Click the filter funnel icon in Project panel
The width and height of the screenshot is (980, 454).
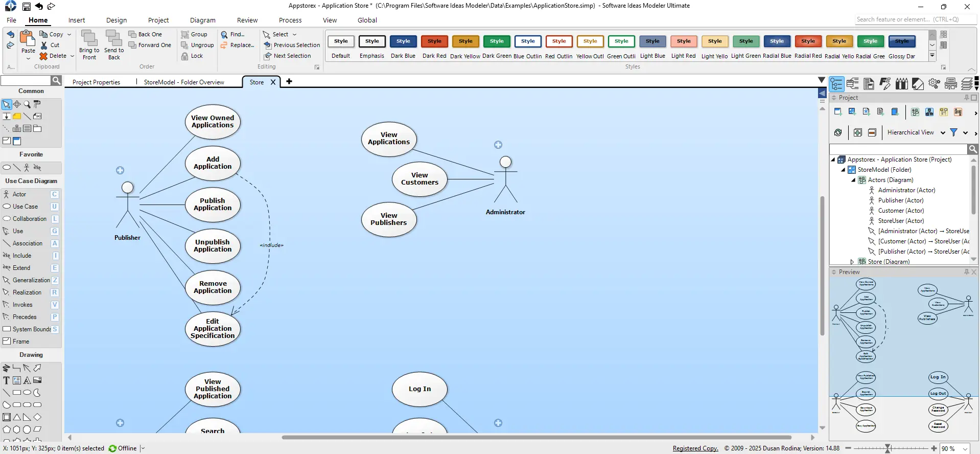[x=953, y=132]
